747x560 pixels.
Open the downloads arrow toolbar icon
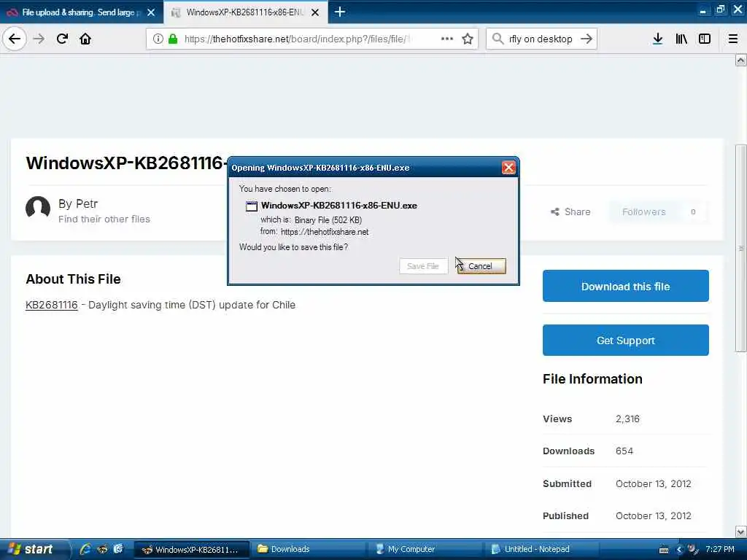657,39
